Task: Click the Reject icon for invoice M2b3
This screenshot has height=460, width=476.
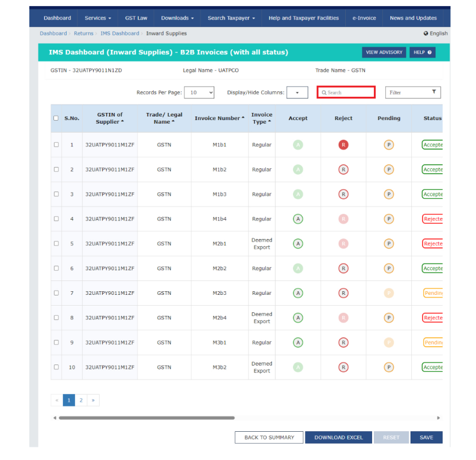Action: click(x=343, y=293)
